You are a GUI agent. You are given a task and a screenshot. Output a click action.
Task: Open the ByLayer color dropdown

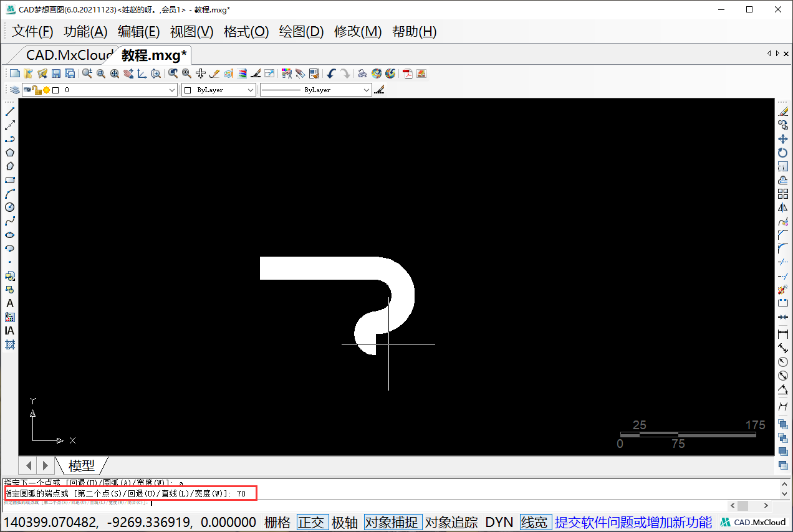tap(251, 90)
